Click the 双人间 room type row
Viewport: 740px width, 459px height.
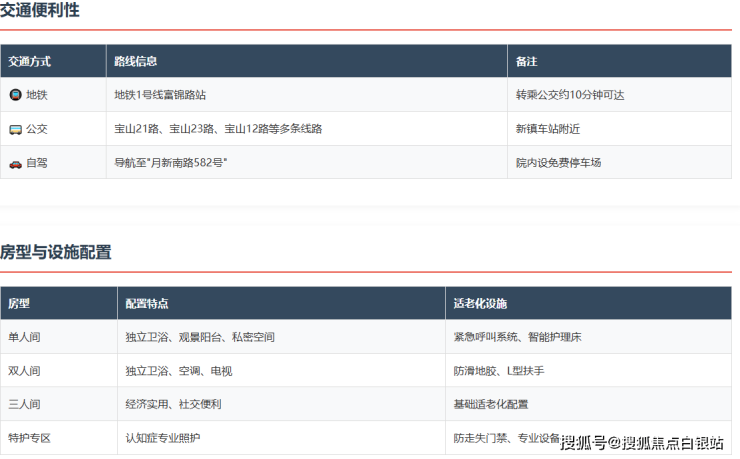tap(25, 371)
